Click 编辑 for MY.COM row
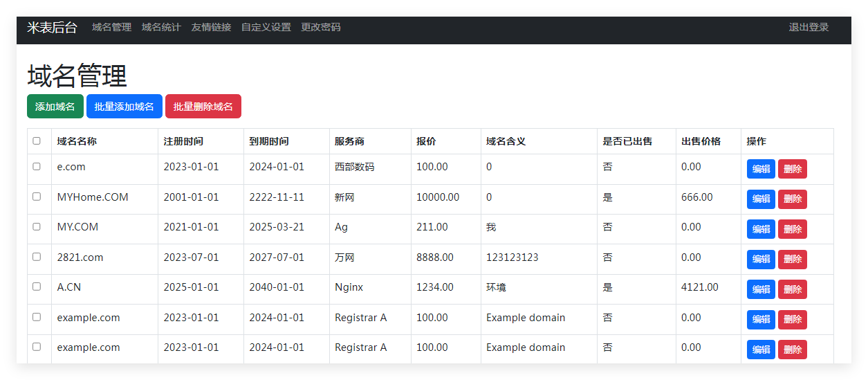868x380 pixels. (x=761, y=229)
